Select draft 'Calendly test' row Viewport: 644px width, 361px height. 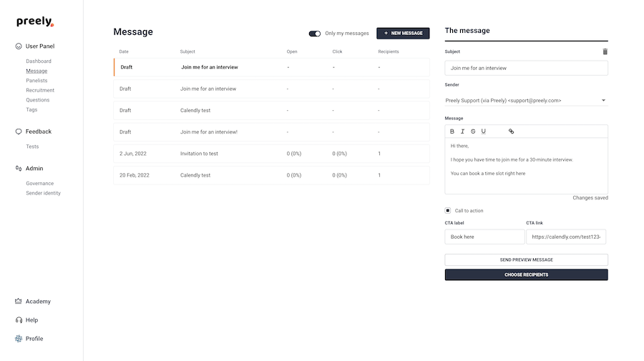[271, 110]
